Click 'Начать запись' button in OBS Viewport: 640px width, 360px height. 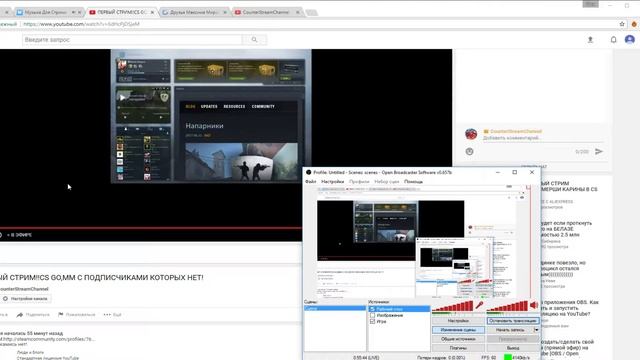tap(510, 330)
